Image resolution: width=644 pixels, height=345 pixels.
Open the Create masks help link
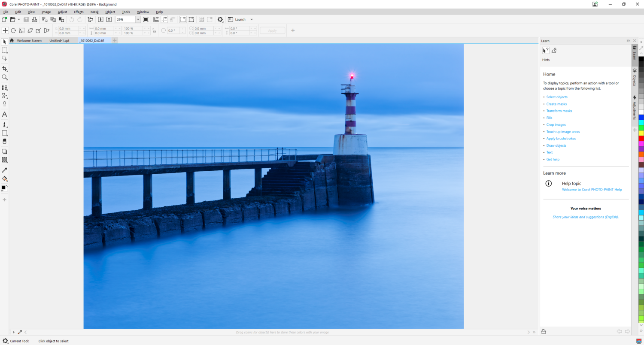556,104
